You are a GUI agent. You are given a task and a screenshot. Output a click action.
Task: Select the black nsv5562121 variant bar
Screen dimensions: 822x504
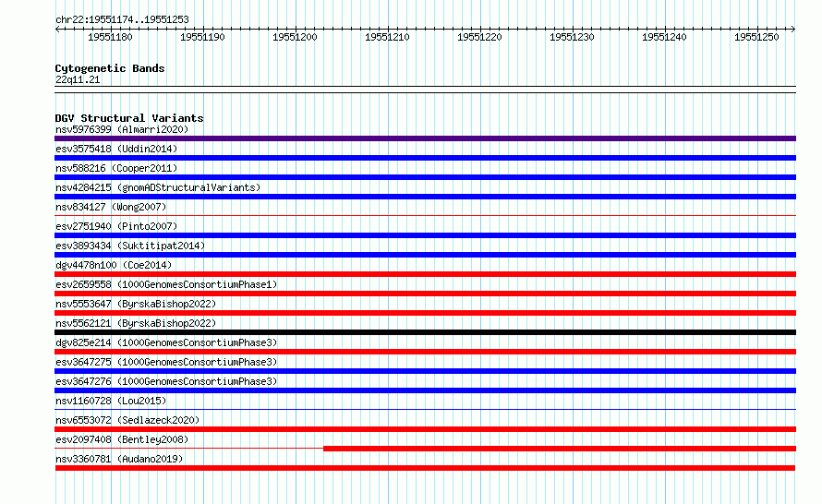click(x=425, y=332)
